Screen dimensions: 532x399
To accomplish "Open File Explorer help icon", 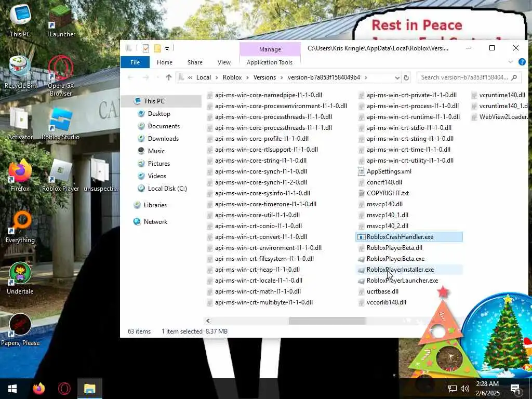I will point(522,62).
